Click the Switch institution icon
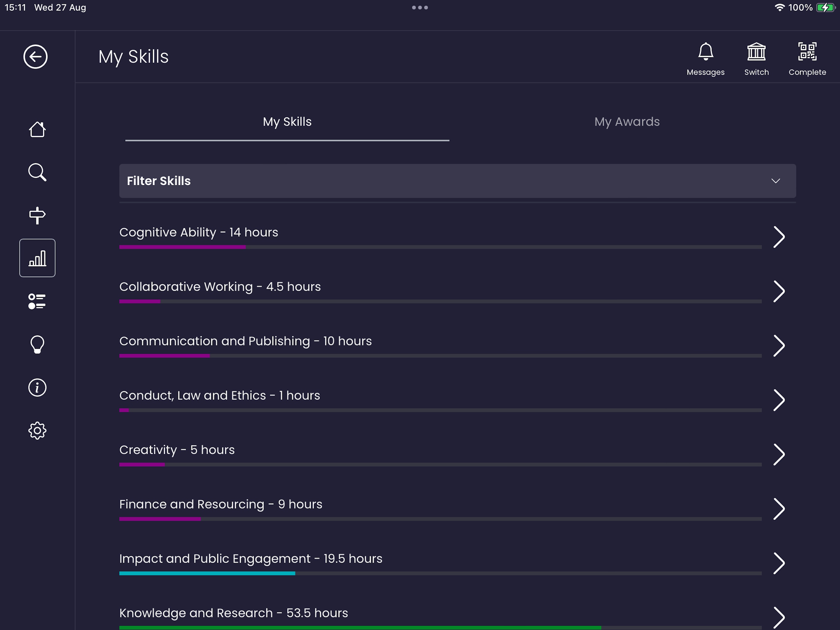 tap(756, 59)
